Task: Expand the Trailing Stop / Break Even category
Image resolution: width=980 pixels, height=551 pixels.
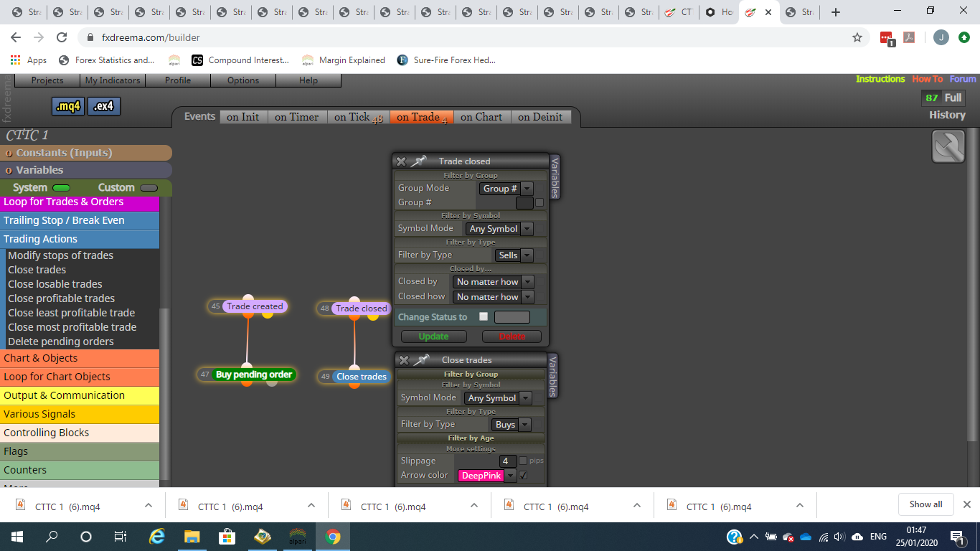Action: pyautogui.click(x=80, y=220)
